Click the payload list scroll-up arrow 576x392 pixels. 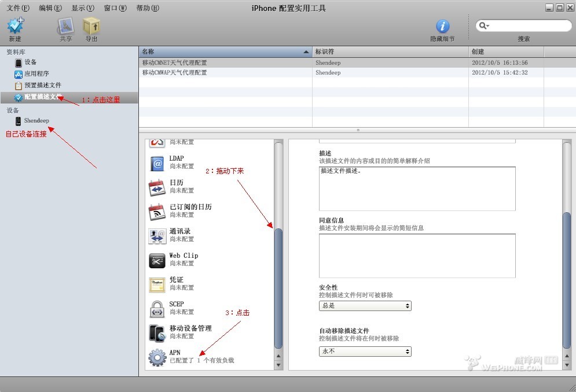(278, 356)
